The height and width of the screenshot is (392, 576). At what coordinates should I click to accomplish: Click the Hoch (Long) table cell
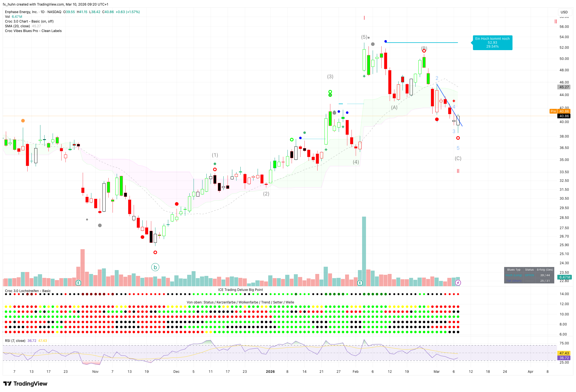point(514,275)
